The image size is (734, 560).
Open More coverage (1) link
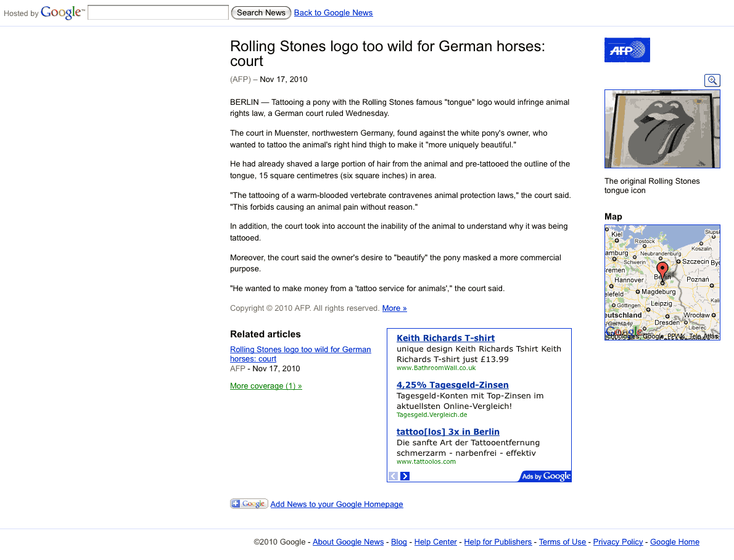coord(266,386)
